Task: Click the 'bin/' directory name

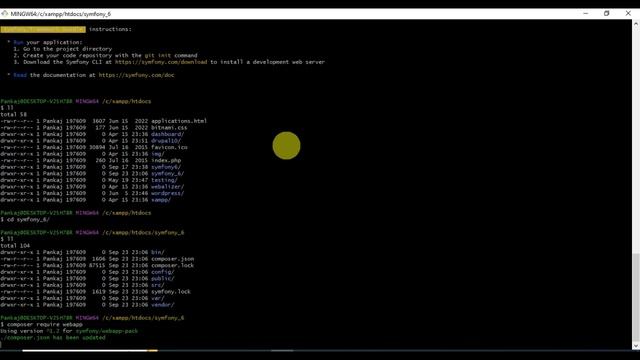Action: [158, 252]
